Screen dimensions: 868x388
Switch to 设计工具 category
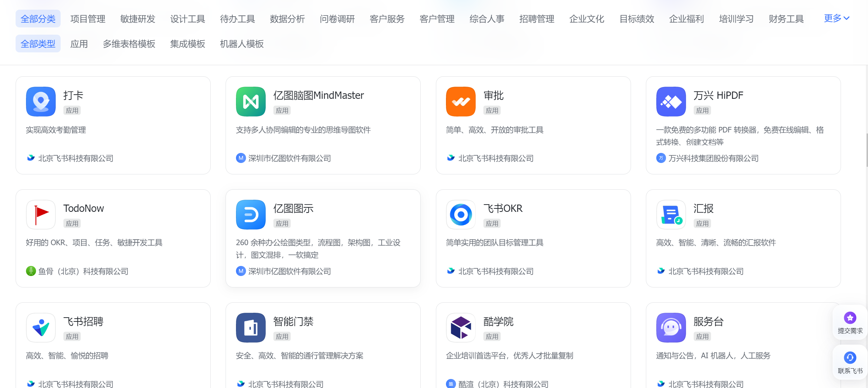point(187,19)
